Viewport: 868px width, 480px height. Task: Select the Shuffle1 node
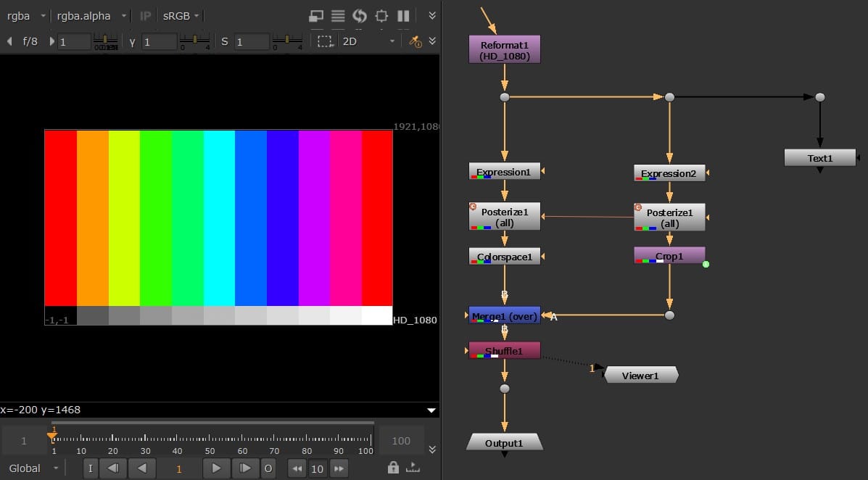(x=504, y=350)
